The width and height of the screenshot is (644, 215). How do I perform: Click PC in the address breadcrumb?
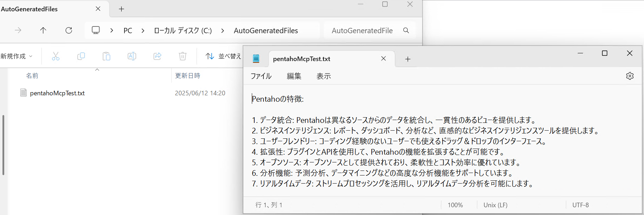[x=128, y=31]
